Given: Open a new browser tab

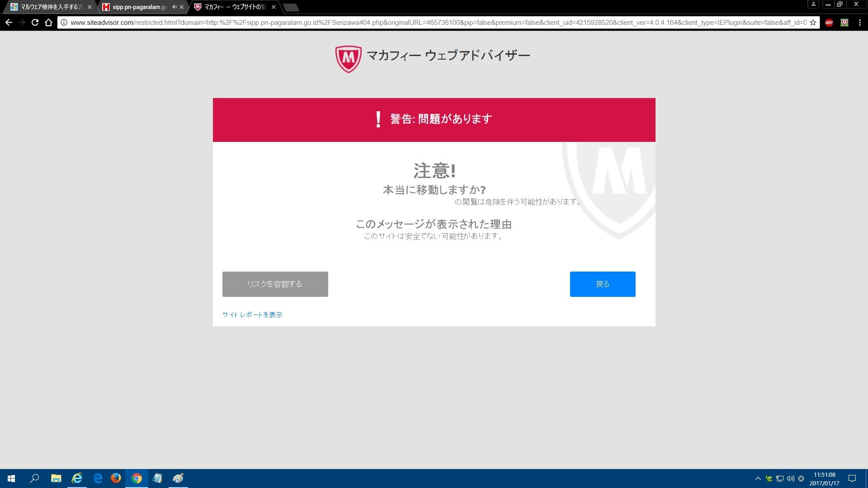Looking at the screenshot, I should coord(291,7).
